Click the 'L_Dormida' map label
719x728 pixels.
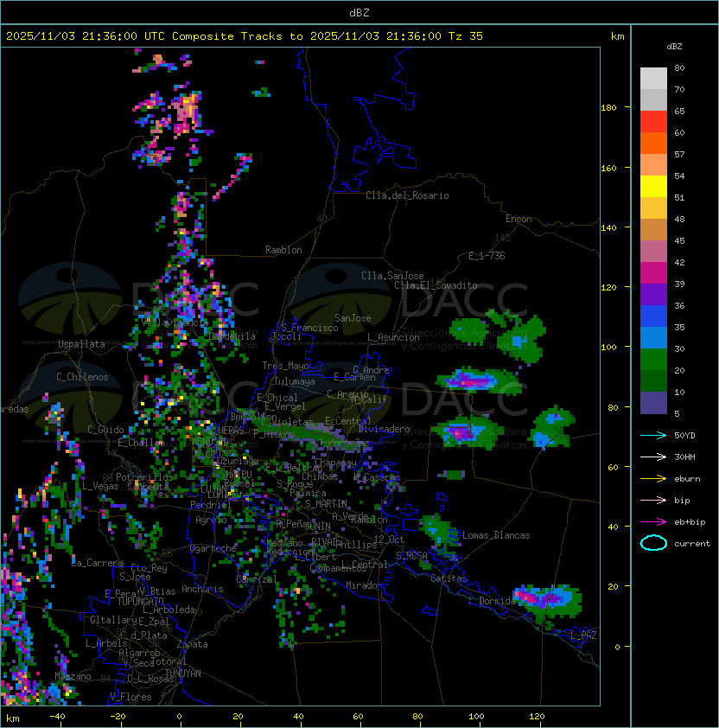tap(492, 601)
